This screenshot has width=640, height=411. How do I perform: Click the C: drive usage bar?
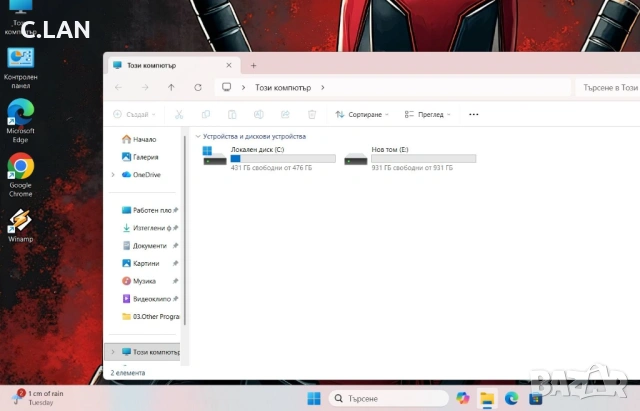click(x=283, y=158)
